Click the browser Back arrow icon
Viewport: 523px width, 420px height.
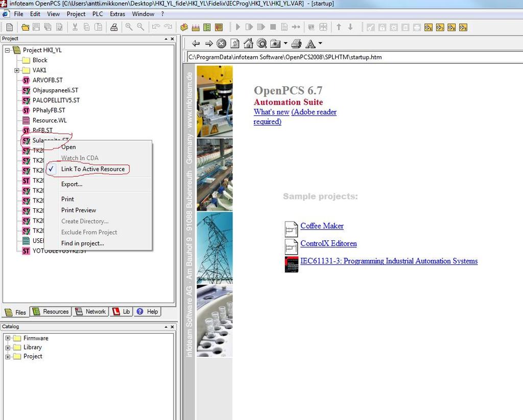(x=196, y=43)
